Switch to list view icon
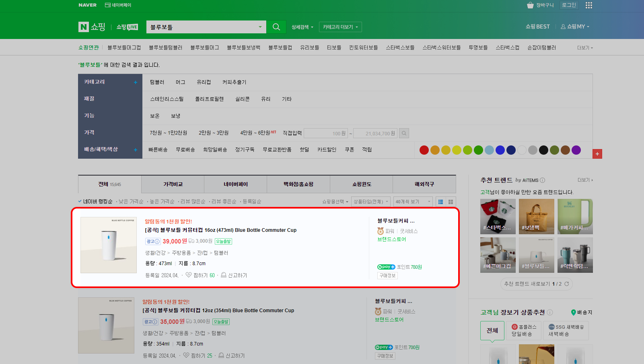 tap(440, 202)
